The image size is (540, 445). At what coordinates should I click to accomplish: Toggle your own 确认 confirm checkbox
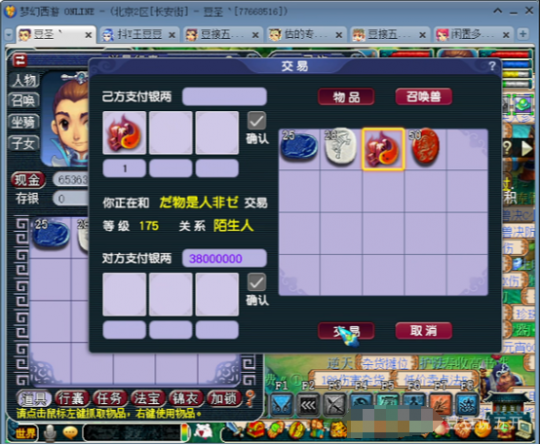[257, 121]
